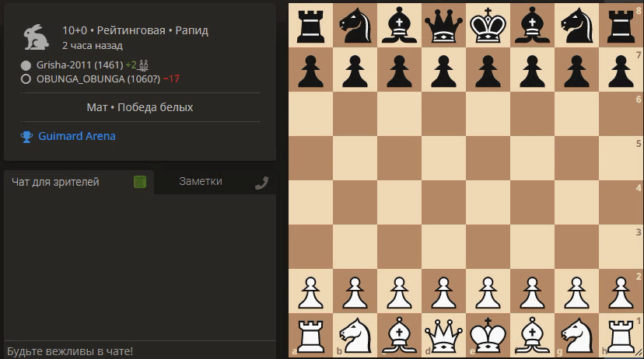The image size is (644, 359).
Task: Click the phone icon beside Заметки
Action: tap(261, 183)
